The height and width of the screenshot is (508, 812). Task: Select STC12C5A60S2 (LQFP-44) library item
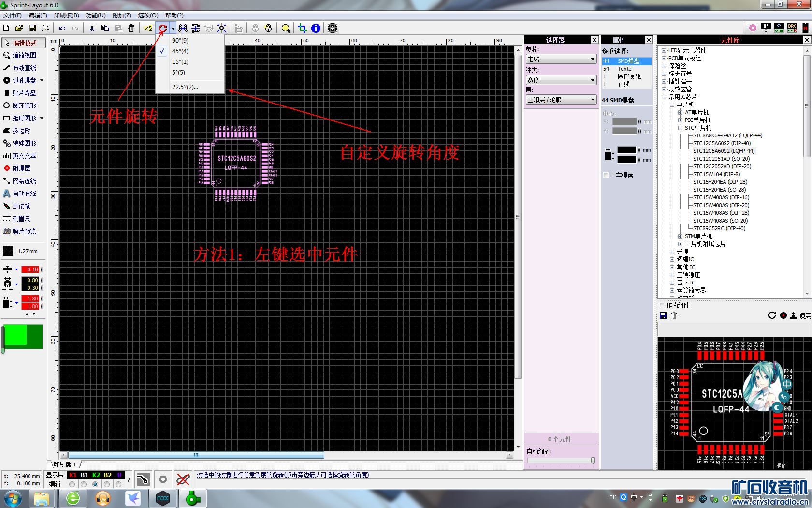[x=724, y=151]
